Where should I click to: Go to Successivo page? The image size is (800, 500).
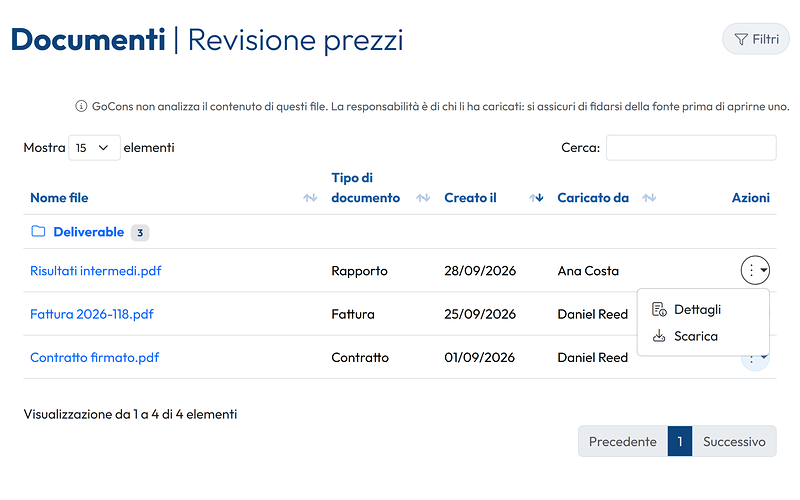(x=734, y=441)
